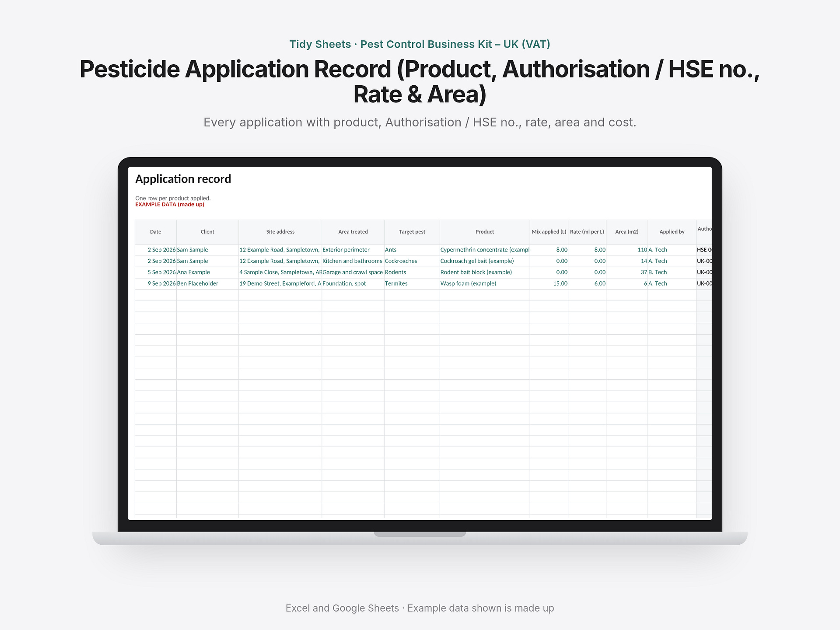This screenshot has height=630, width=840.
Task: Click the Rodents target pest cell
Action: coord(412,272)
